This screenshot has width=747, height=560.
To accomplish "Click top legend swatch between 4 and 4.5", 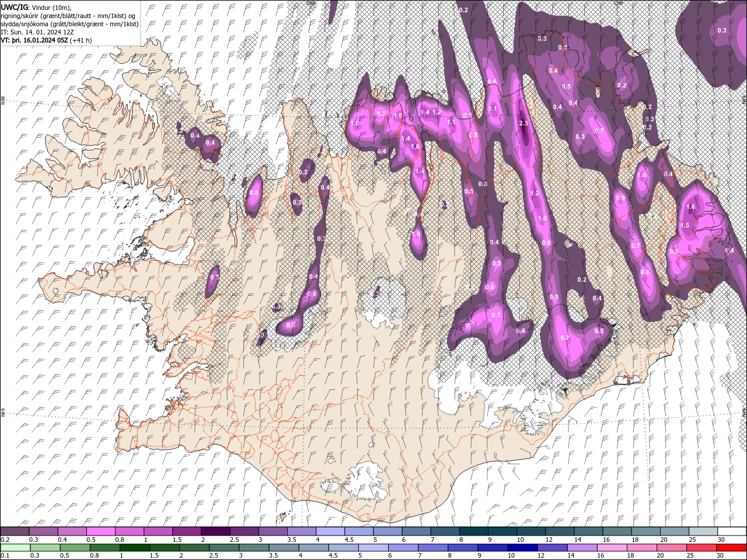I will (330, 531).
